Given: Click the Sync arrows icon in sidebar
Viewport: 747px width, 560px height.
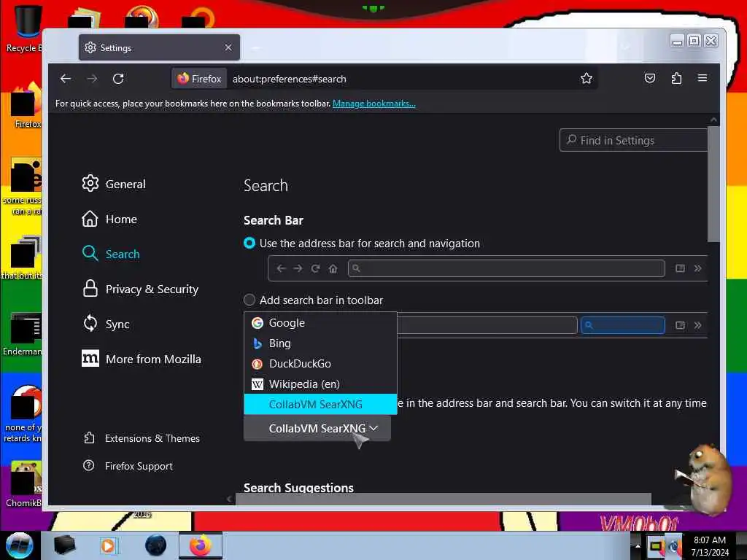Looking at the screenshot, I should 90,323.
